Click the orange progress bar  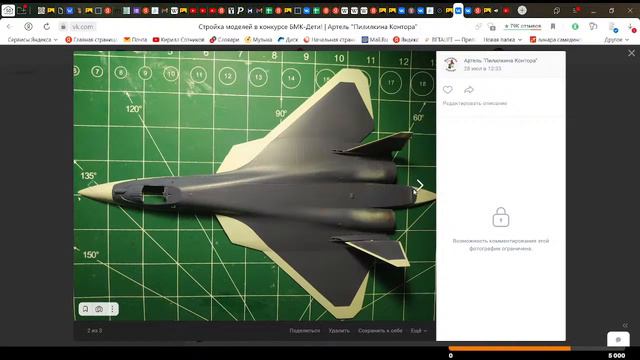[509, 348]
